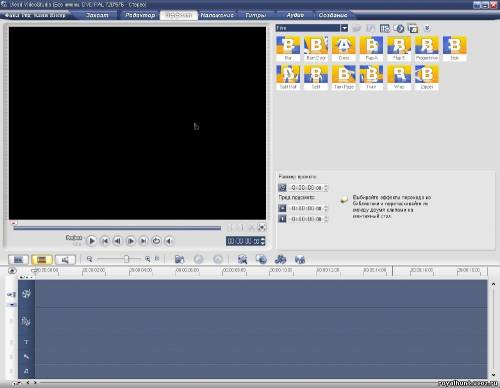Click the Play button under the preview
Viewport: 500px width, 388px height.
[x=91, y=241]
